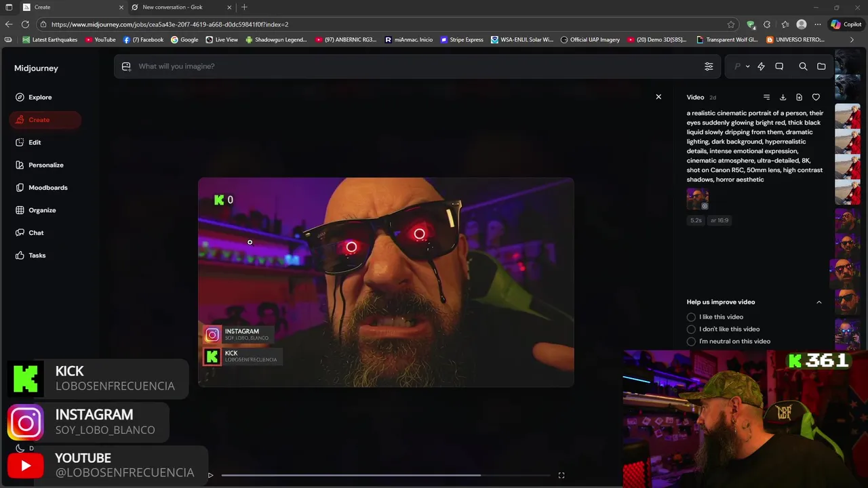Open the reference image thumbnail under prompt
The height and width of the screenshot is (488, 868).
click(697, 199)
